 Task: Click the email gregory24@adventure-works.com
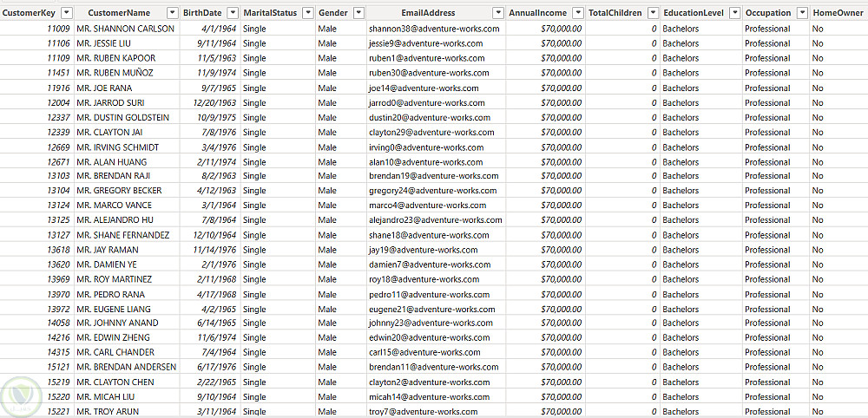433,190
